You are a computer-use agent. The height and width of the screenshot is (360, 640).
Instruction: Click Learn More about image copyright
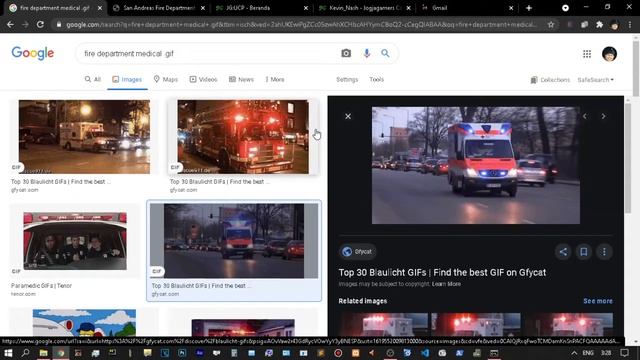tap(446, 284)
